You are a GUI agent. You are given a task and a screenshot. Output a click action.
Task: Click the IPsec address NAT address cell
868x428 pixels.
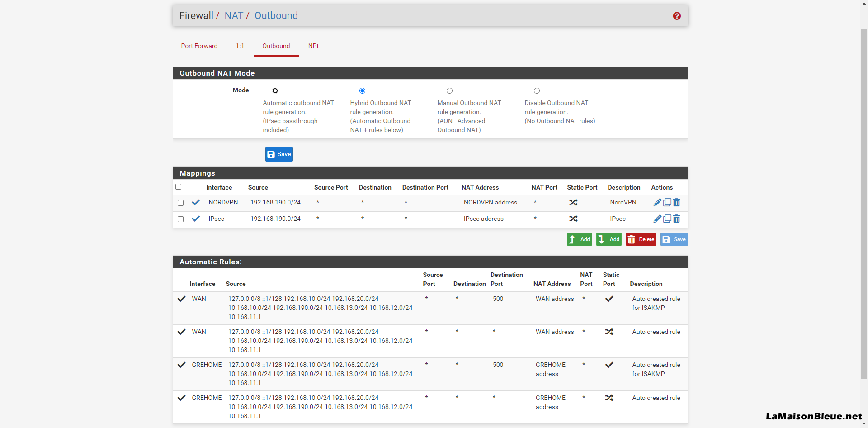[x=484, y=219]
